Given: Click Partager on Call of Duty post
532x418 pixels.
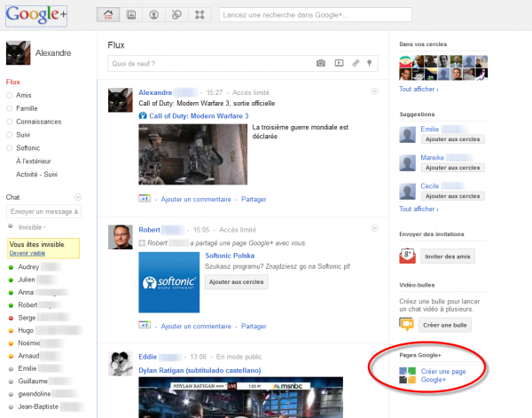Looking at the screenshot, I should [x=254, y=200].
